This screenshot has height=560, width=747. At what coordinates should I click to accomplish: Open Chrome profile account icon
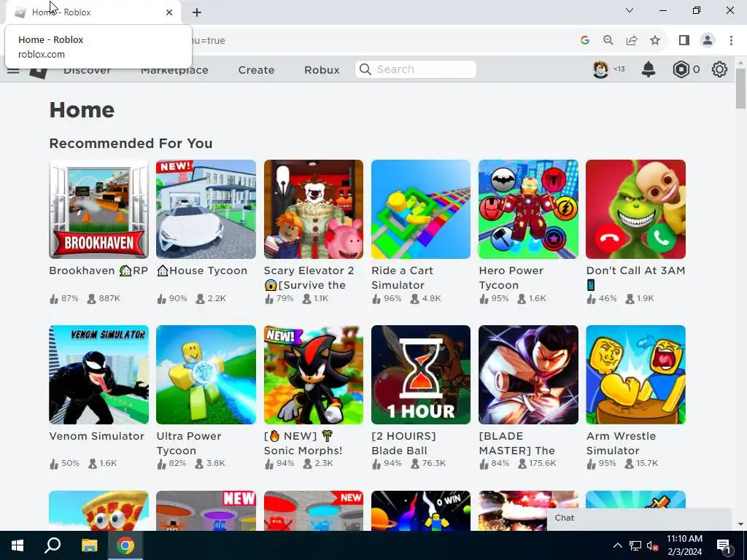(708, 41)
